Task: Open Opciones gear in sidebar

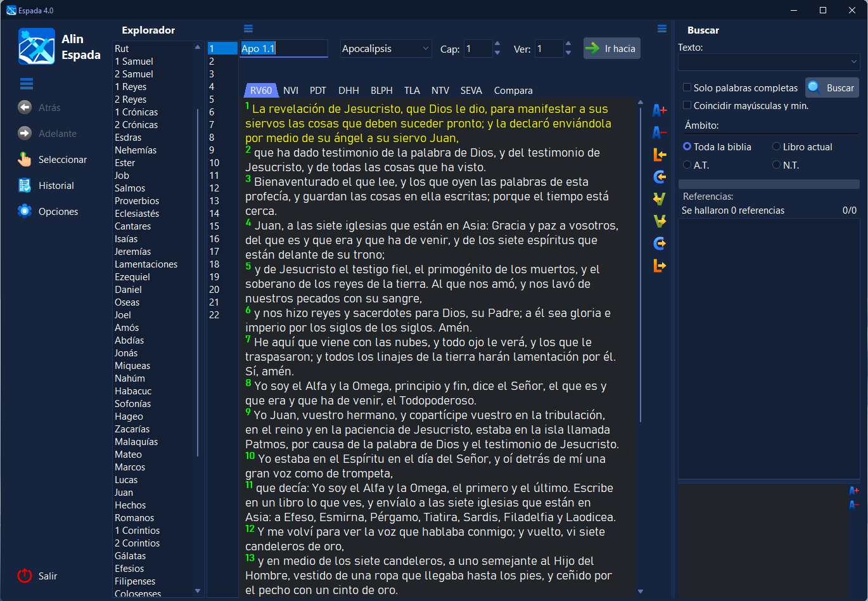Action: coord(25,211)
